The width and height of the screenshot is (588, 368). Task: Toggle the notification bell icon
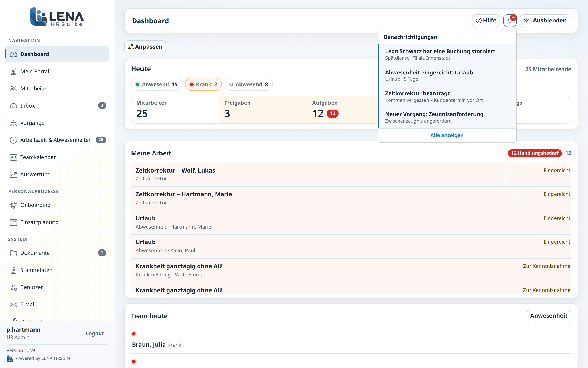(x=510, y=20)
